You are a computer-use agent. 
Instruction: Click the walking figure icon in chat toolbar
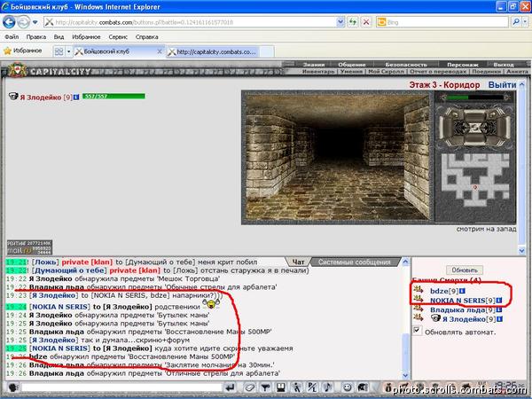296,387
